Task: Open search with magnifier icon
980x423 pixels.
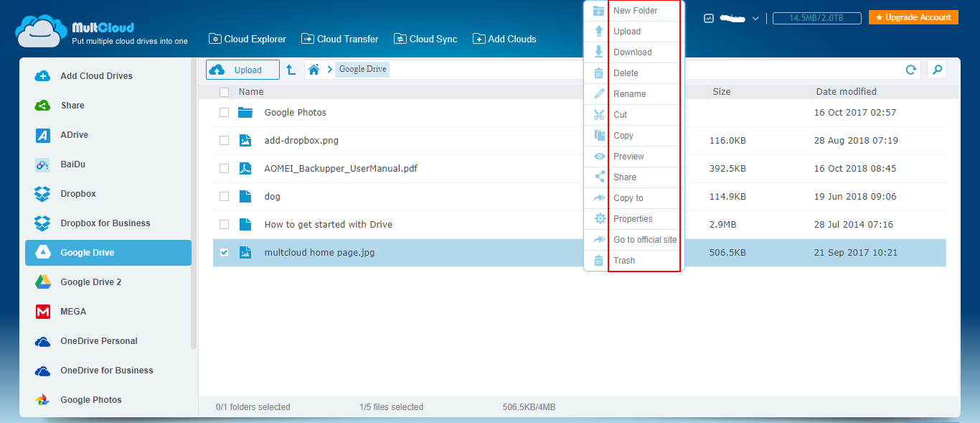Action: [x=936, y=70]
